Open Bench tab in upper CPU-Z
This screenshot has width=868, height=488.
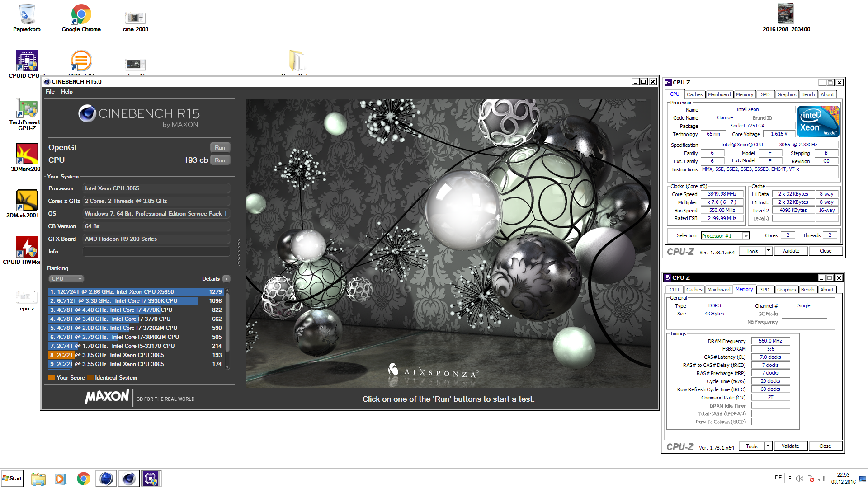pyautogui.click(x=808, y=94)
